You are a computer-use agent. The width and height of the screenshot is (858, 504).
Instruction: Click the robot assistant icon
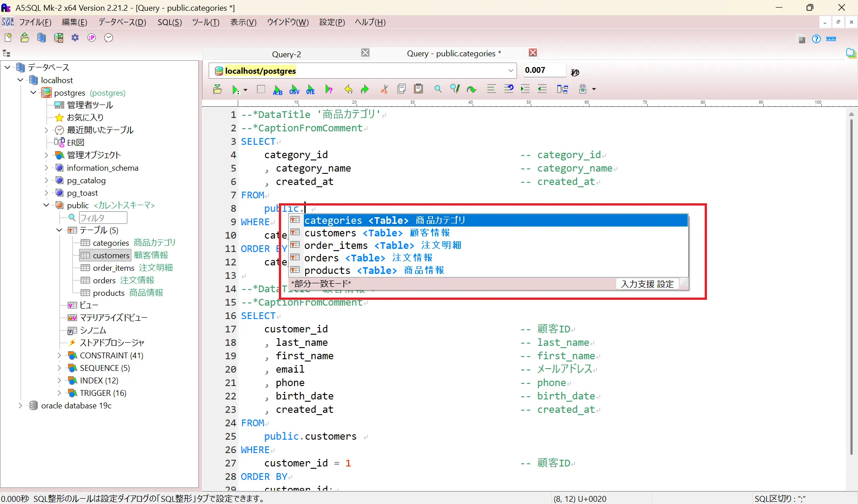pos(583,89)
